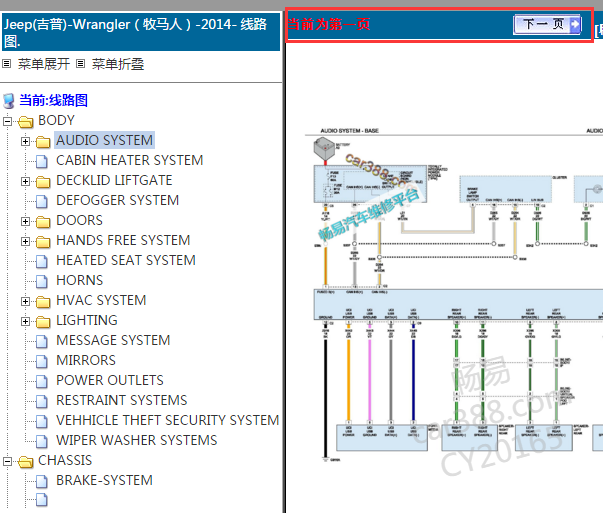603x513 pixels.
Task: Click the RESTRAINT SYSTEMS page icon
Action: click(42, 402)
